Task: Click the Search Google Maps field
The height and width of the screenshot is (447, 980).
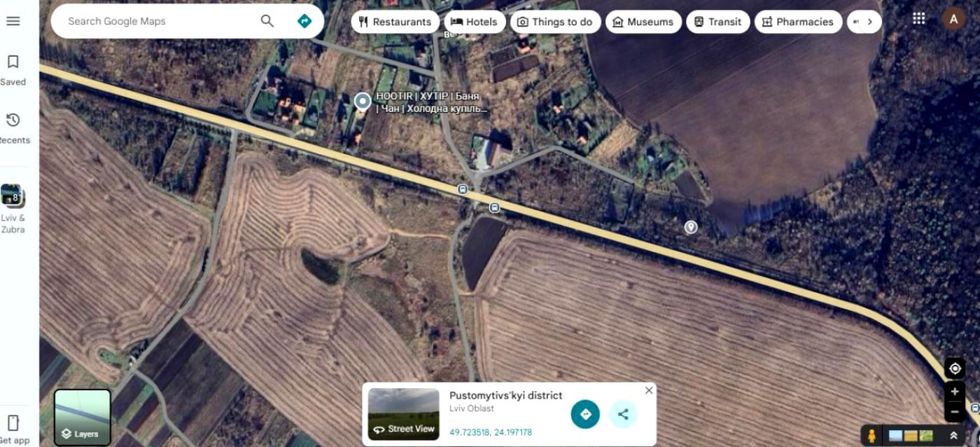Action: 157,21
